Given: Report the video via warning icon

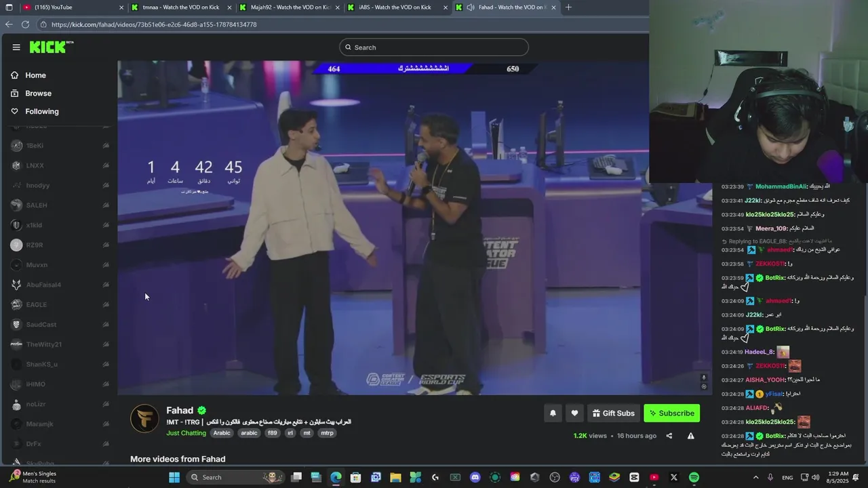Looking at the screenshot, I should point(690,436).
